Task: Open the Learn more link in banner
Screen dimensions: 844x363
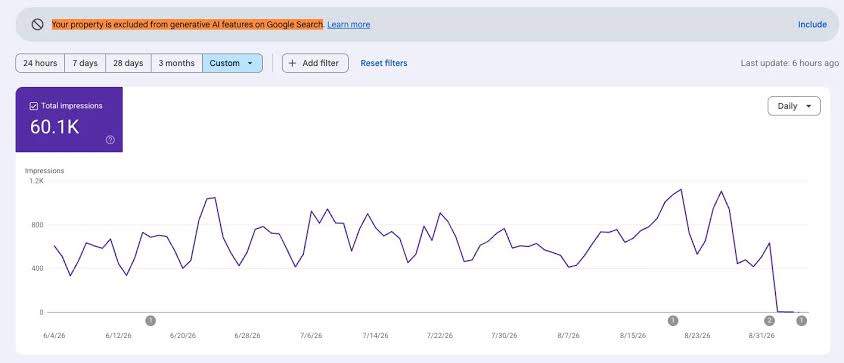Action: point(348,24)
